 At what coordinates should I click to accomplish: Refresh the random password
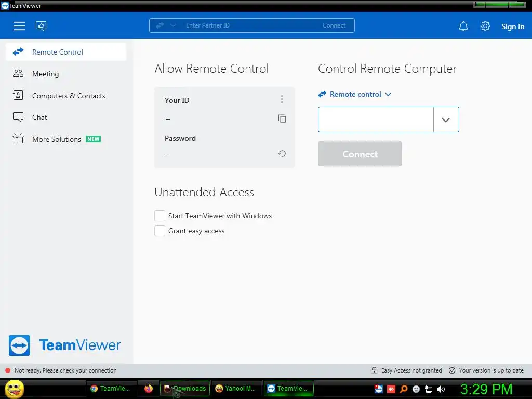[282, 154]
